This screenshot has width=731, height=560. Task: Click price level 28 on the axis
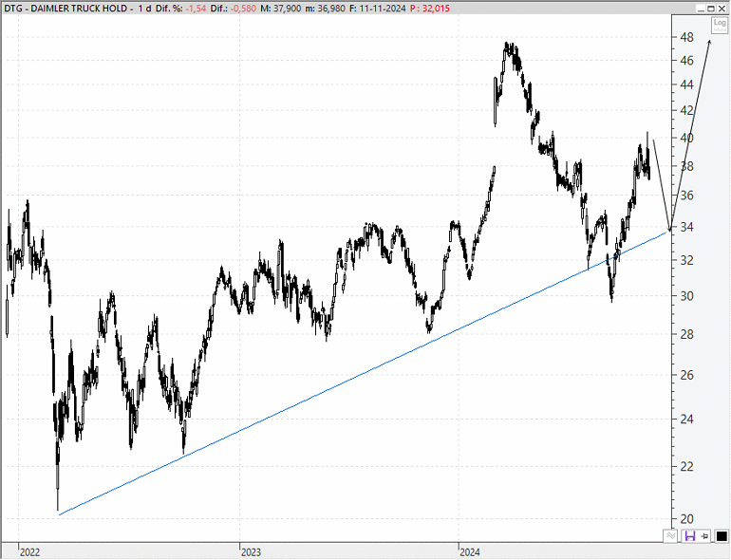(686, 334)
